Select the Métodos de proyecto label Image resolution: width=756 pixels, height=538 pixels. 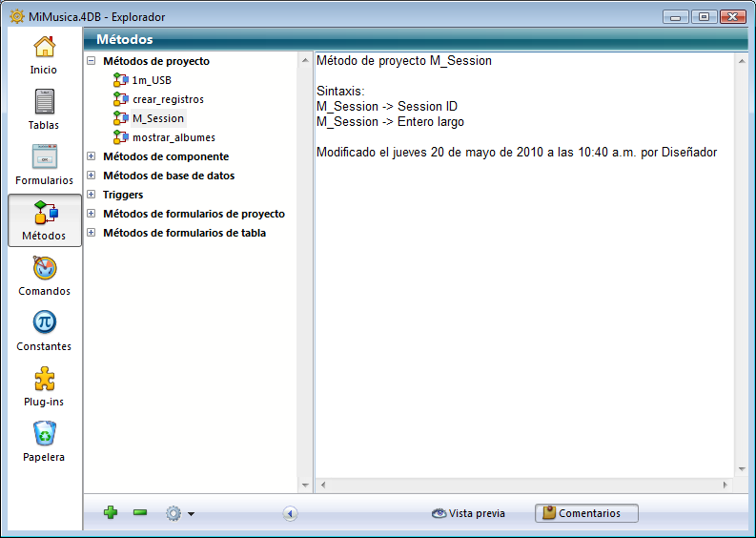tap(156, 61)
